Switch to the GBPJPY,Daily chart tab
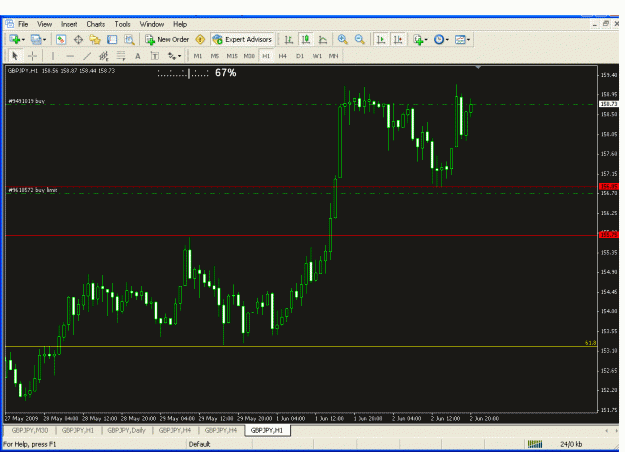This screenshot has width=625, height=452. [x=126, y=430]
